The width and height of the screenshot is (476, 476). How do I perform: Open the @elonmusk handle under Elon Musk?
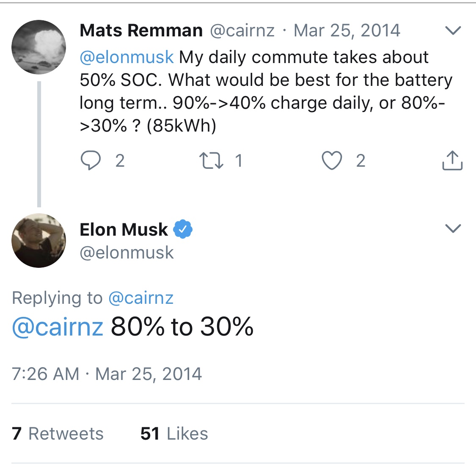[127, 253]
